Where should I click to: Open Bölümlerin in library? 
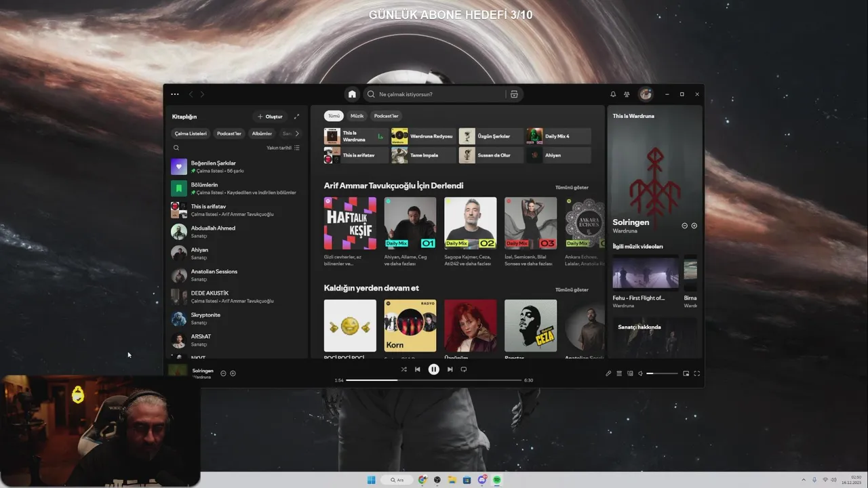coord(237,188)
